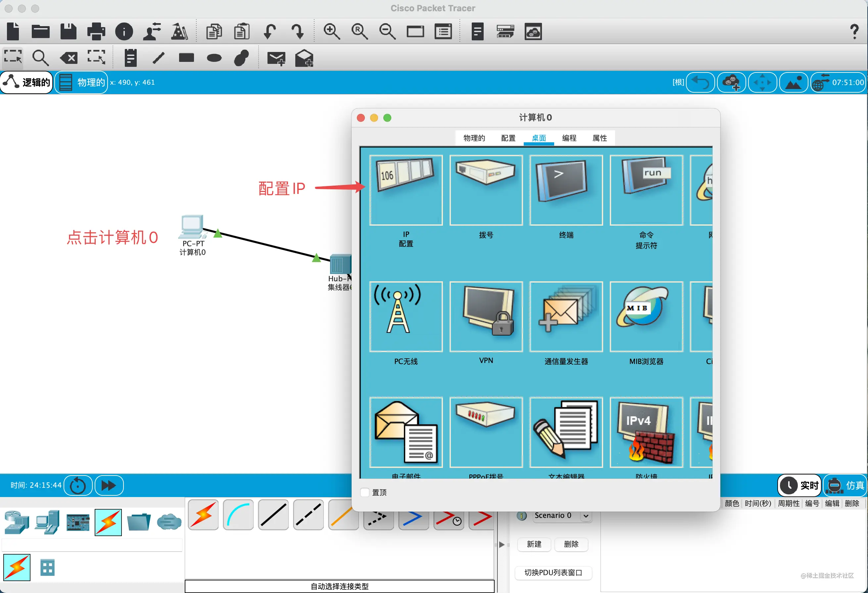Open the Dial-up app icon
Image resolution: width=868 pixels, height=593 pixels.
[486, 190]
